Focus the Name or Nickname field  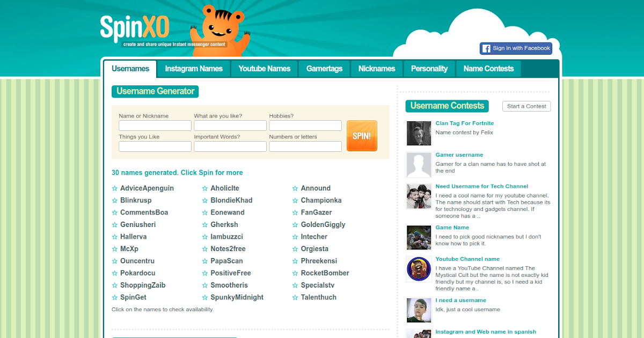[x=155, y=126]
